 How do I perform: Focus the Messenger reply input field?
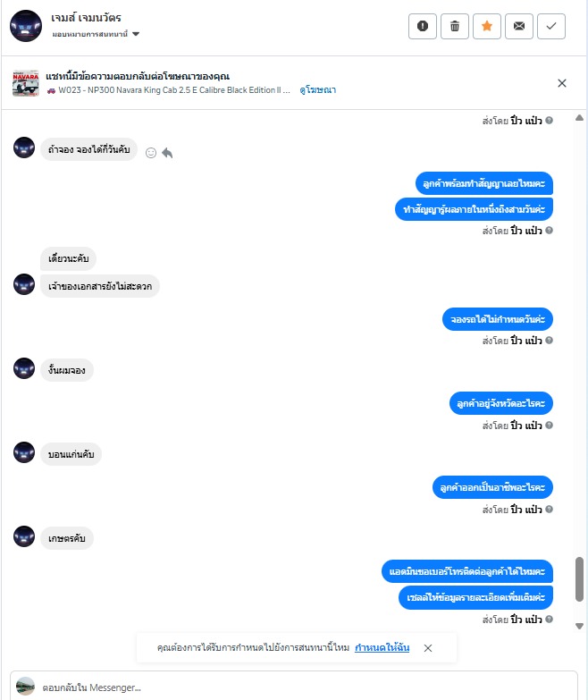[294, 687]
